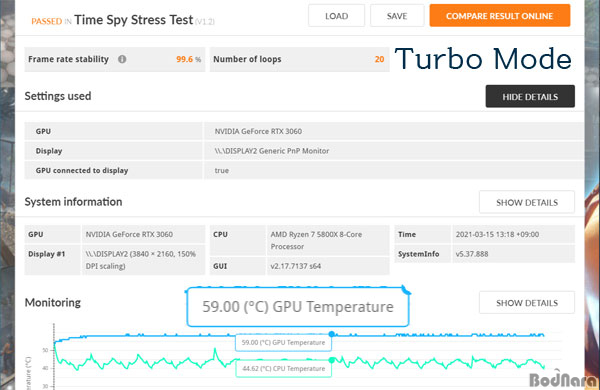Image resolution: width=600 pixels, height=390 pixels.
Task: Select the Number of loops value 20
Action: [379, 59]
